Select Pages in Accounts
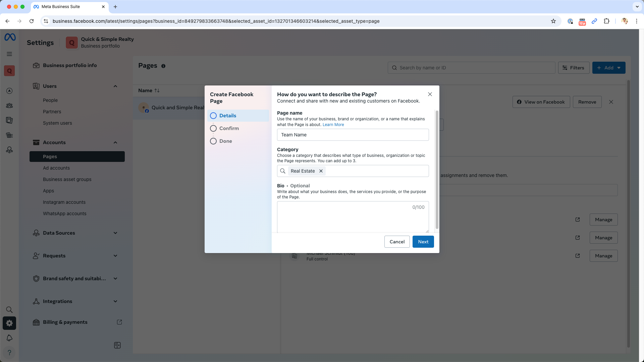 [77, 157]
